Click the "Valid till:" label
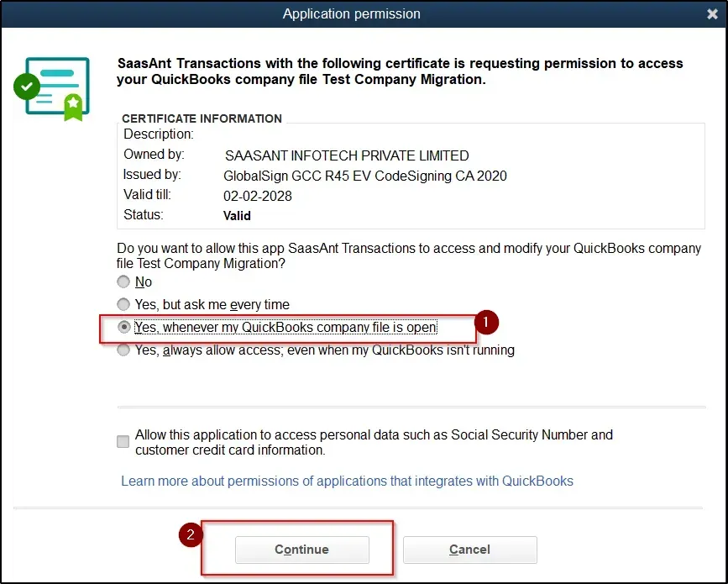This screenshot has width=728, height=584. coord(147,194)
